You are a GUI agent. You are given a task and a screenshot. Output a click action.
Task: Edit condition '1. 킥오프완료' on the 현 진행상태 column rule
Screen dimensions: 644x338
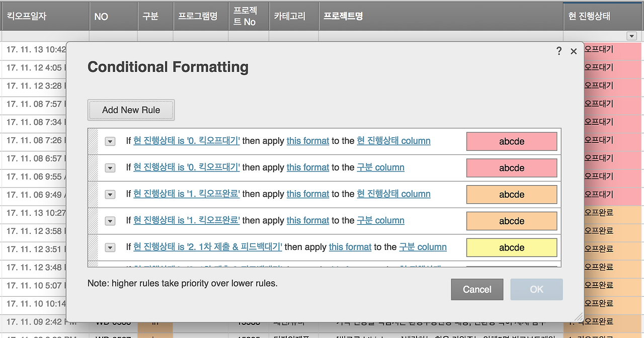(x=187, y=194)
